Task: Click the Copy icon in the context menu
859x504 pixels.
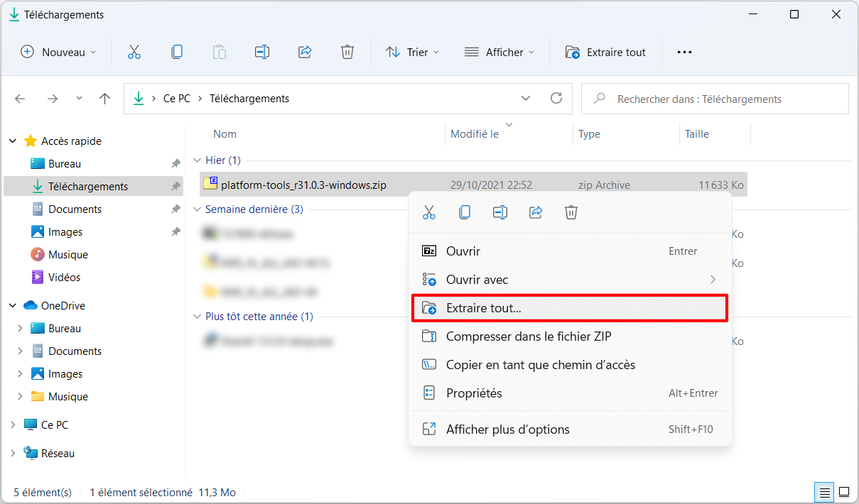Action: point(465,212)
